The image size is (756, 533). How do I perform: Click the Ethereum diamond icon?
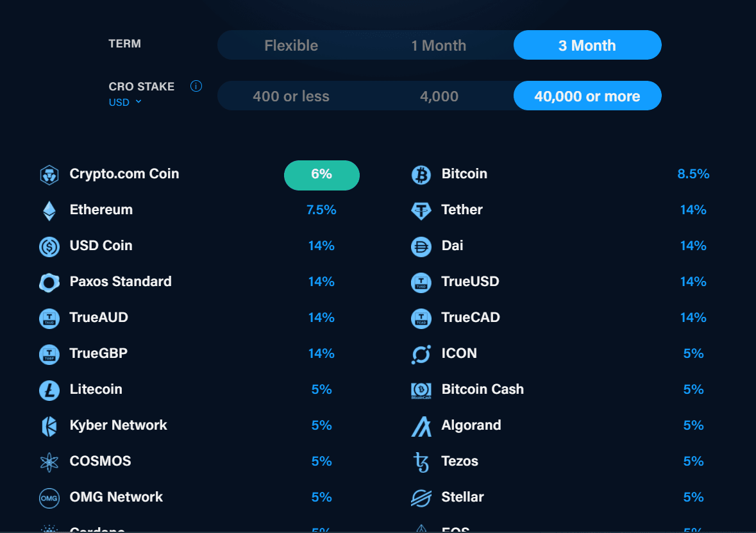(49, 211)
